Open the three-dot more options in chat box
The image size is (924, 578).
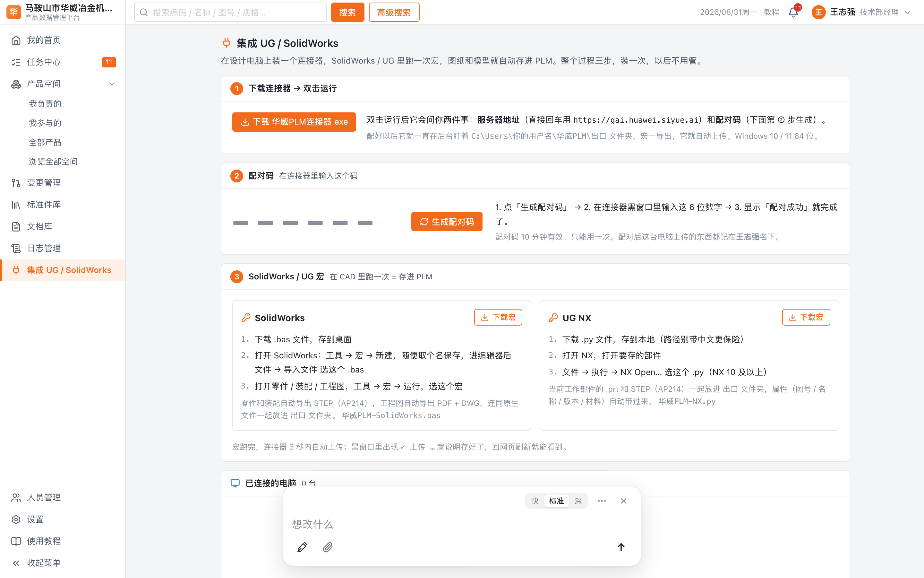click(602, 501)
